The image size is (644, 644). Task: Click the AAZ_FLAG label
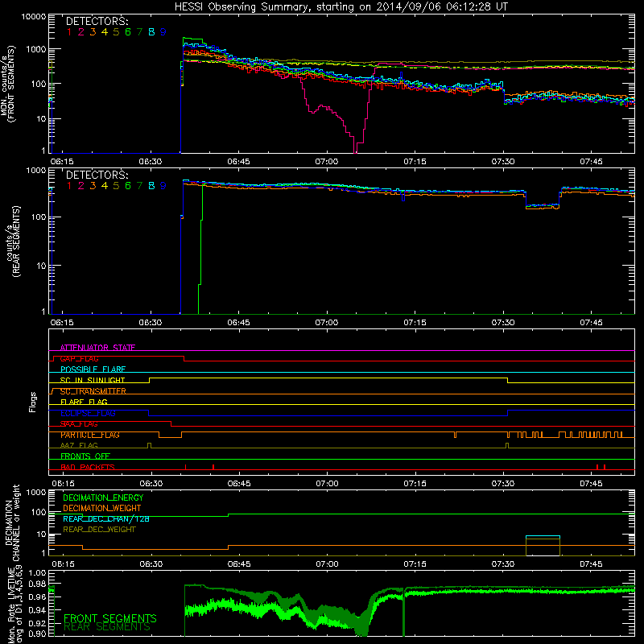pos(79,446)
